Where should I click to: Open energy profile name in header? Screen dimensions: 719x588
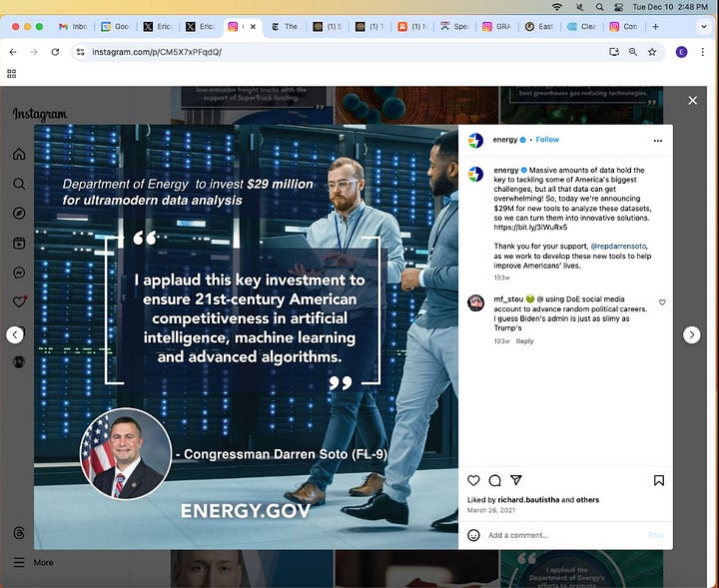(505, 140)
